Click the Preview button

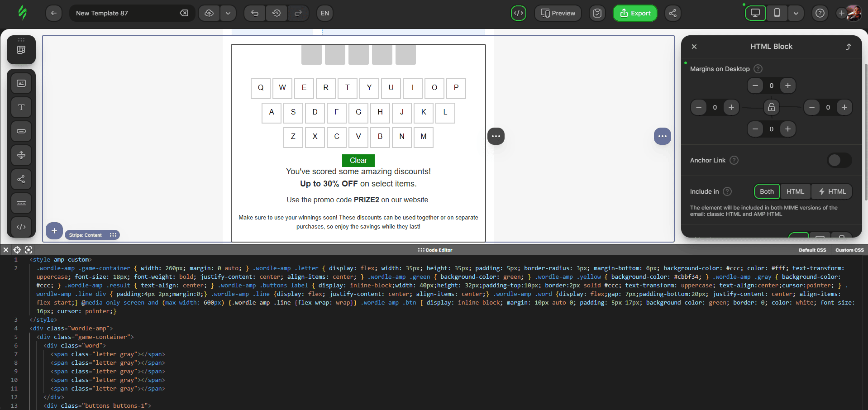tap(558, 13)
